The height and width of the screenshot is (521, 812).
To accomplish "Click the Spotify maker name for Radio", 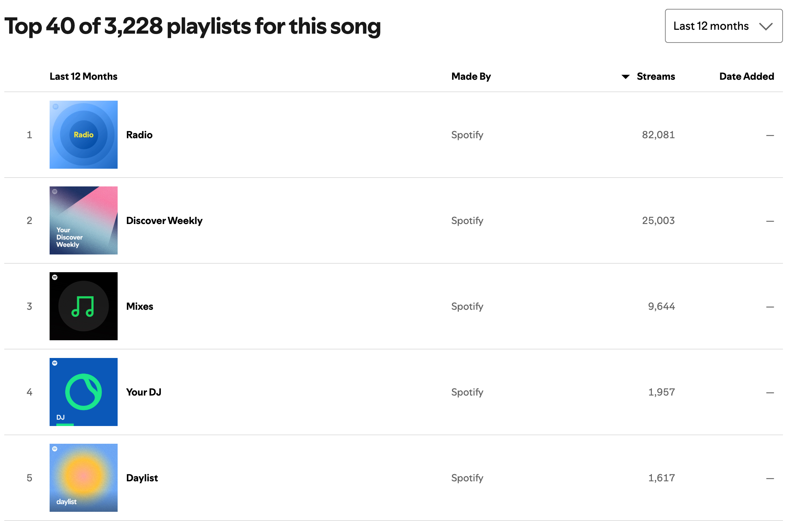I will click(467, 135).
